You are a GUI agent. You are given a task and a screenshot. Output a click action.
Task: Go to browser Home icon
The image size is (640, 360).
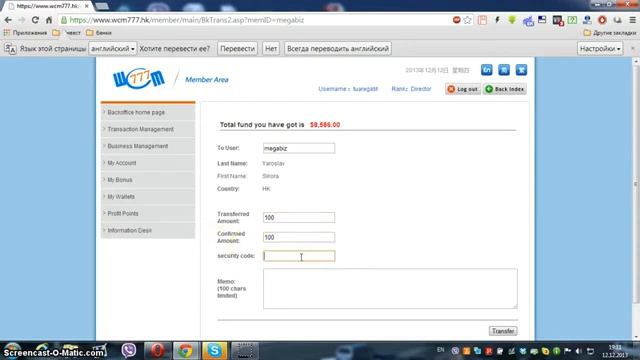(x=49, y=20)
